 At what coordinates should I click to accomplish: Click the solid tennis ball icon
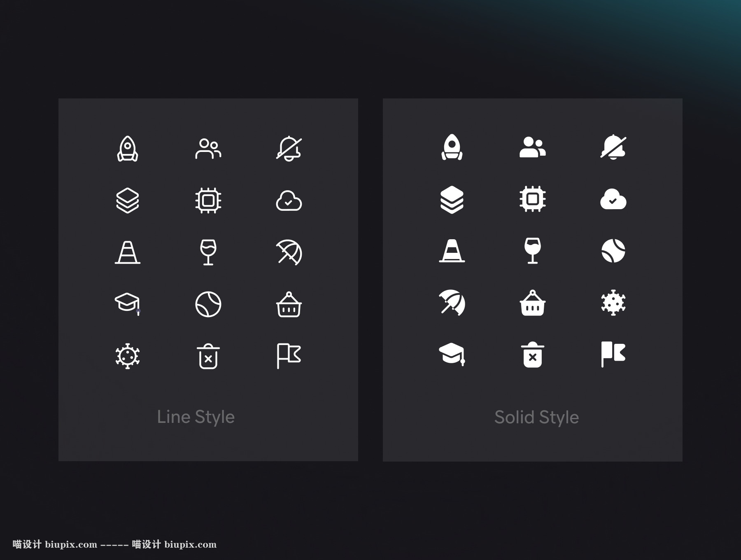tap(613, 251)
